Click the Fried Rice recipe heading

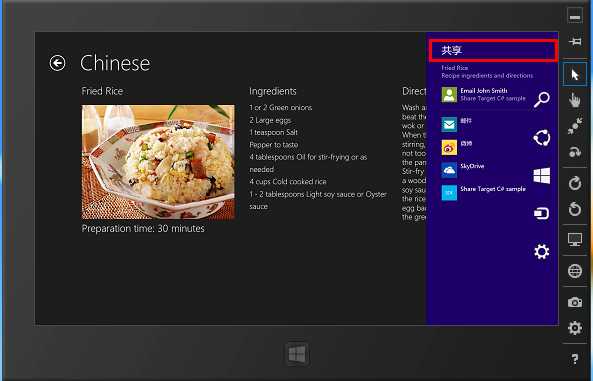coord(102,91)
